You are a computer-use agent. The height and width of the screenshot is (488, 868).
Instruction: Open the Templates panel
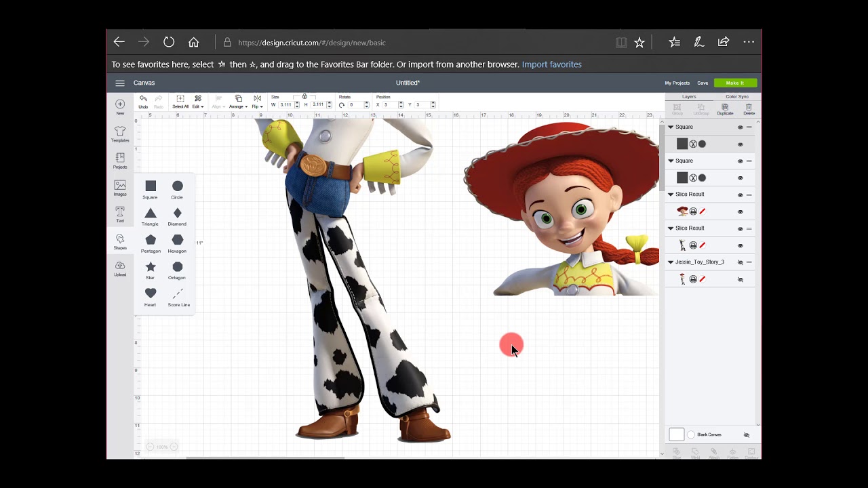point(120,134)
